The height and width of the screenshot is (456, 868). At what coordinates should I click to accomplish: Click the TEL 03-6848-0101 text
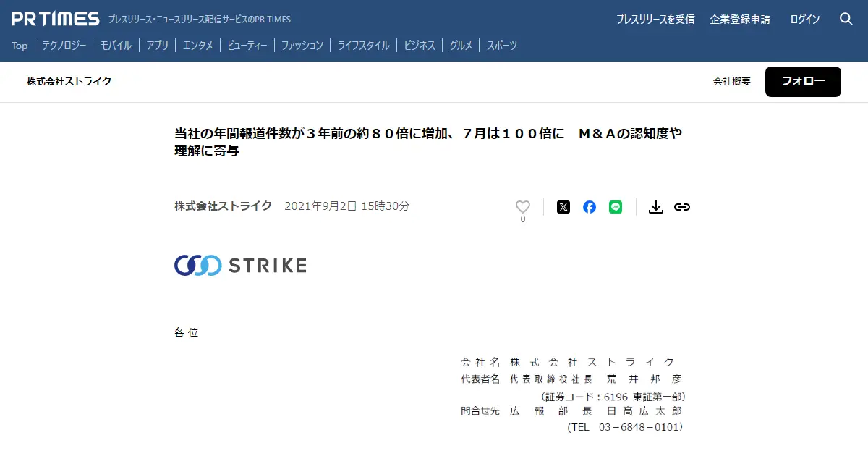point(626,427)
